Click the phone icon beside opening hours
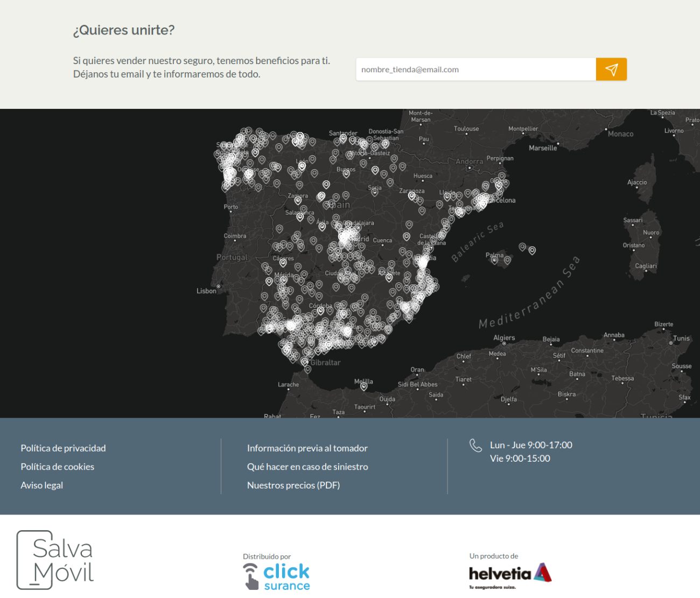 coord(475,446)
